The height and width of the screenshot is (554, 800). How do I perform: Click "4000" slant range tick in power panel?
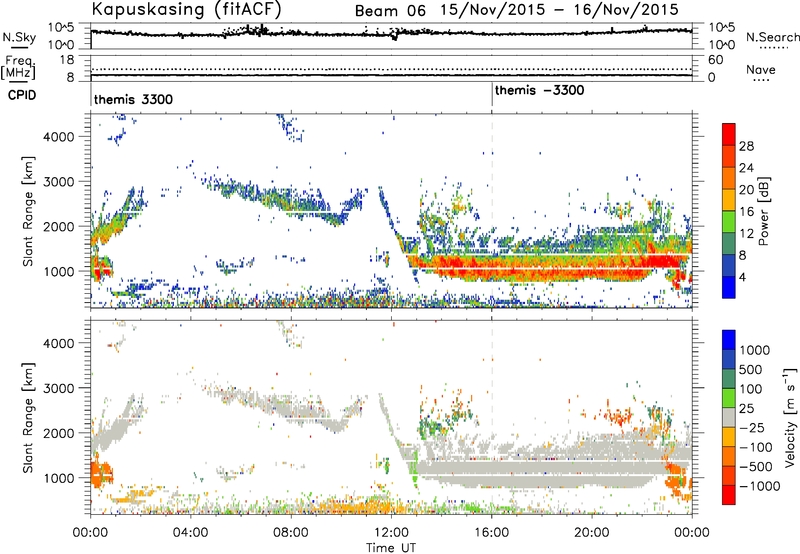[x=58, y=137]
